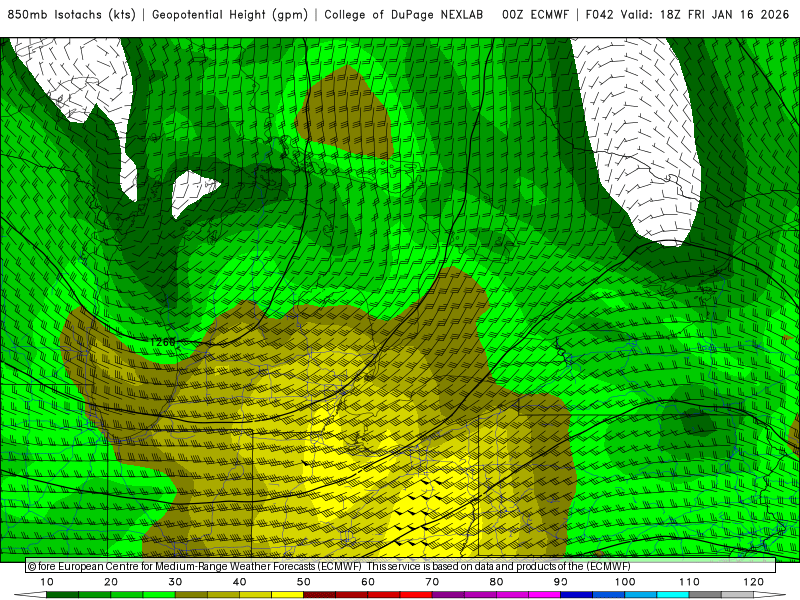
Task: Click the '00Z ECMWF' model run label
Action: pyautogui.click(x=535, y=15)
